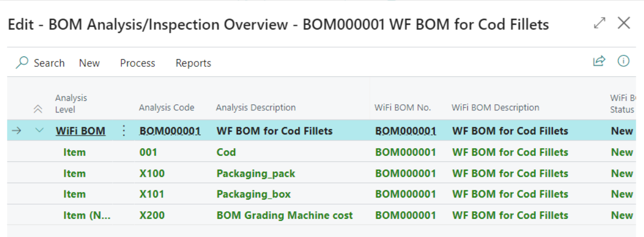
Task: Select the Cod analysis description cell
Action: tap(226, 152)
